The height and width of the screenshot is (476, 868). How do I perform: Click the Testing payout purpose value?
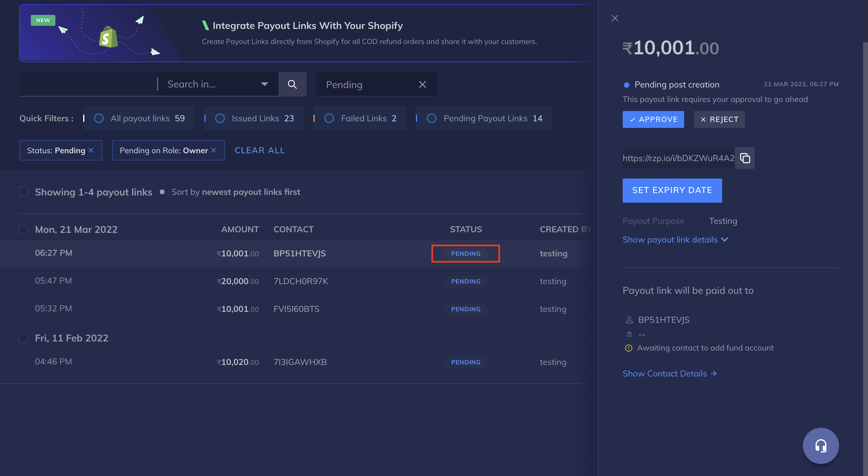pyautogui.click(x=723, y=221)
